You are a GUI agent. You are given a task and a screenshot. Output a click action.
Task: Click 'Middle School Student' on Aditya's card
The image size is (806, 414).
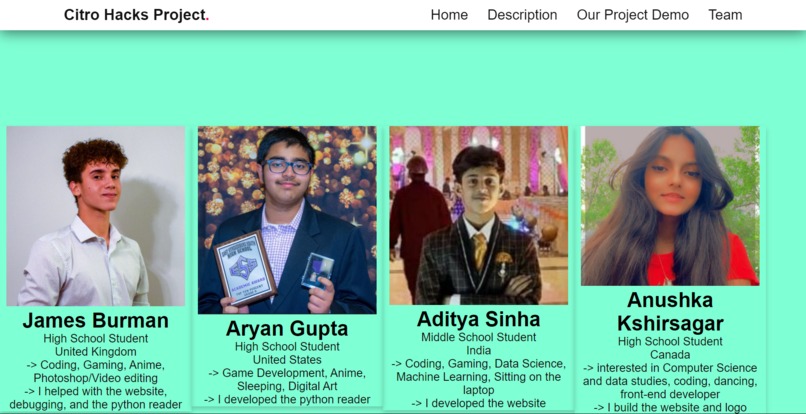click(479, 337)
